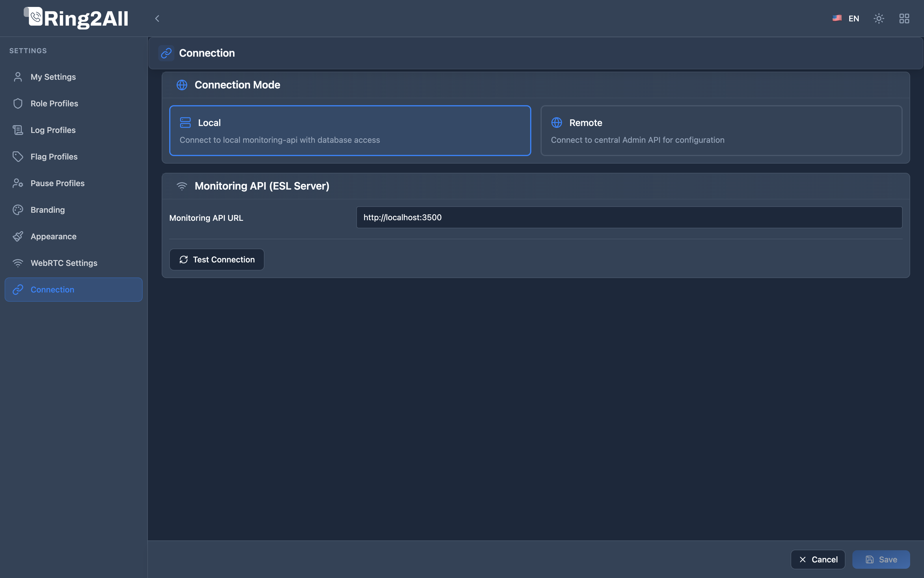This screenshot has height=578, width=924.
Task: Click the Cancel button
Action: (x=818, y=560)
